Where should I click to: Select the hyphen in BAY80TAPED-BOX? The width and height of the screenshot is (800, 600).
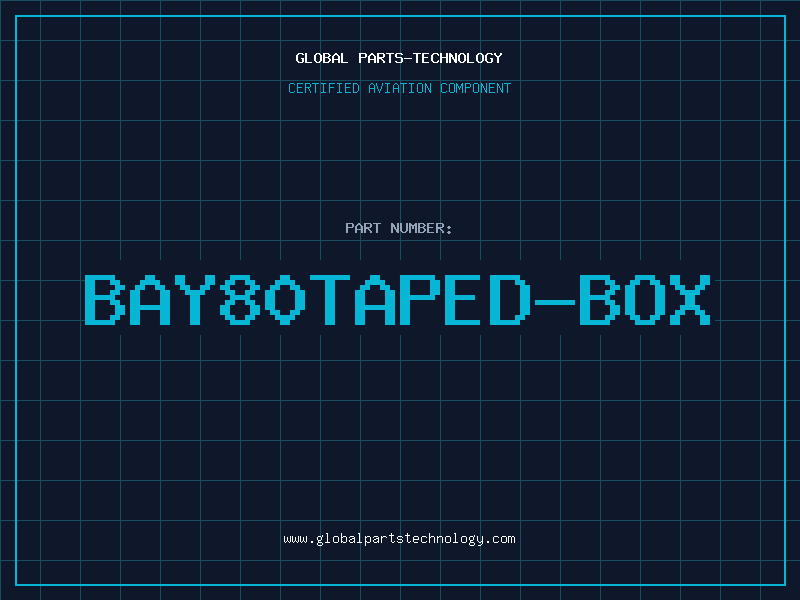tap(555, 303)
